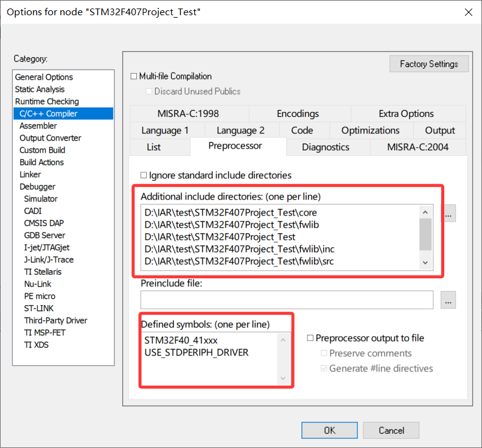Select Simulator under Debugger

click(x=41, y=199)
